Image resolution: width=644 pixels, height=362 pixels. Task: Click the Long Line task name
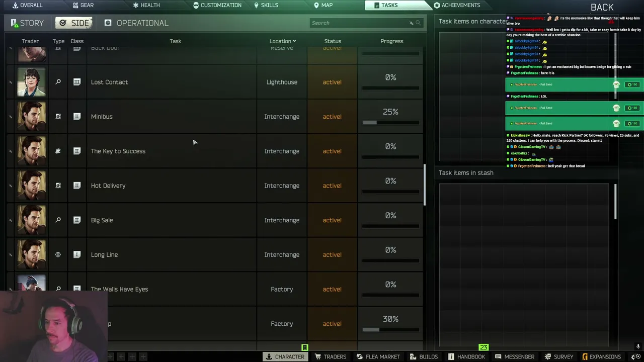[x=104, y=254]
